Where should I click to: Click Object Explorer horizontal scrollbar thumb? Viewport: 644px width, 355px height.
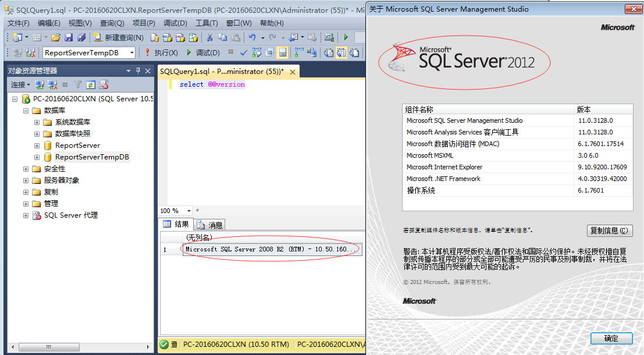pos(49,347)
